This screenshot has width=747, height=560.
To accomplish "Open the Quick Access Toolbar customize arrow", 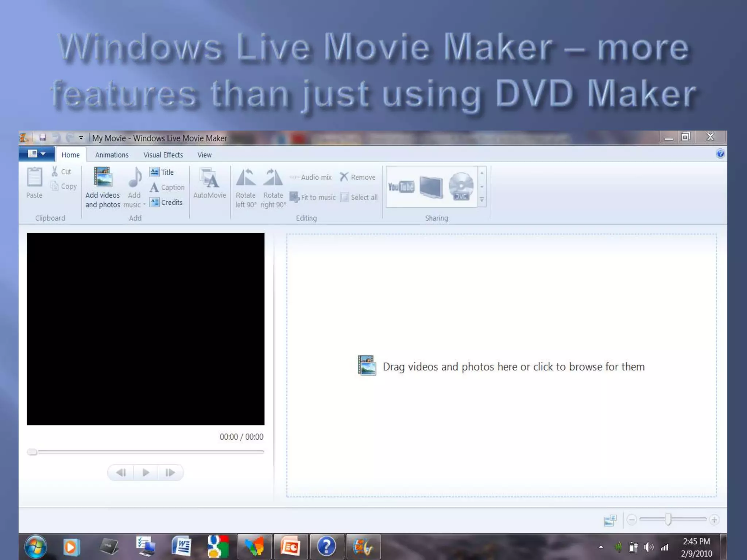I will [x=81, y=138].
